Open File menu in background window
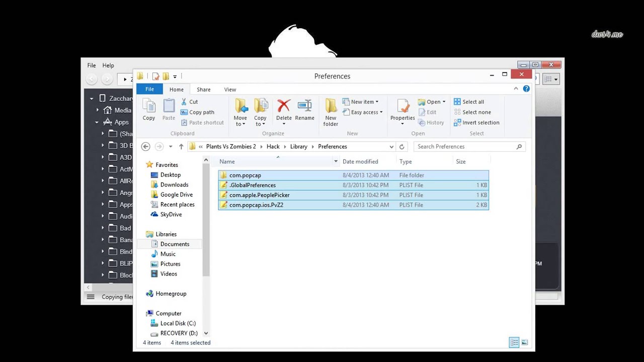 pos(92,65)
